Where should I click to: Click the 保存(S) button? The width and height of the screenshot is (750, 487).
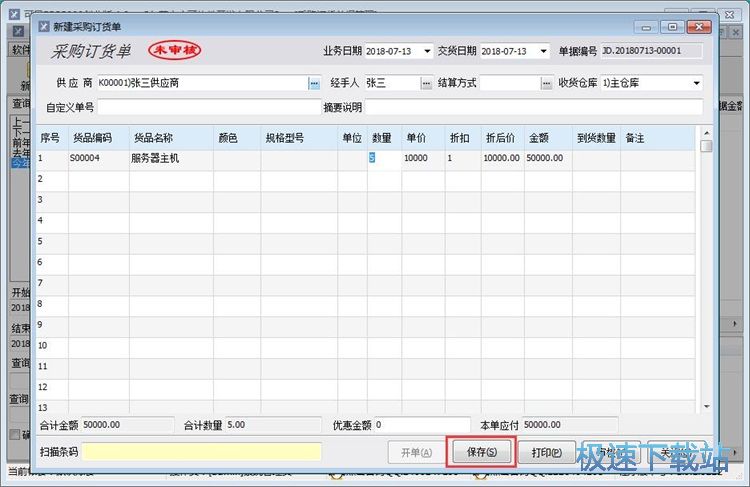coord(481,452)
